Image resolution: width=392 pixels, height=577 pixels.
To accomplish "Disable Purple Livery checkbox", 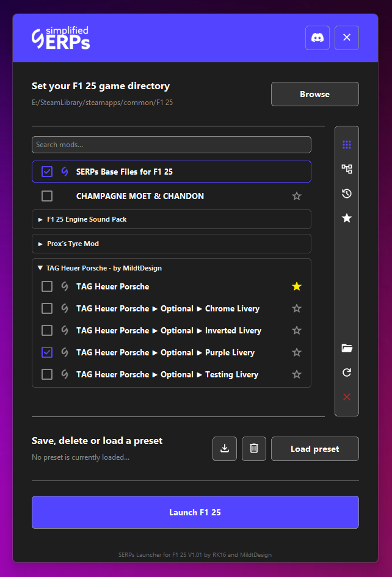I will 47,352.
